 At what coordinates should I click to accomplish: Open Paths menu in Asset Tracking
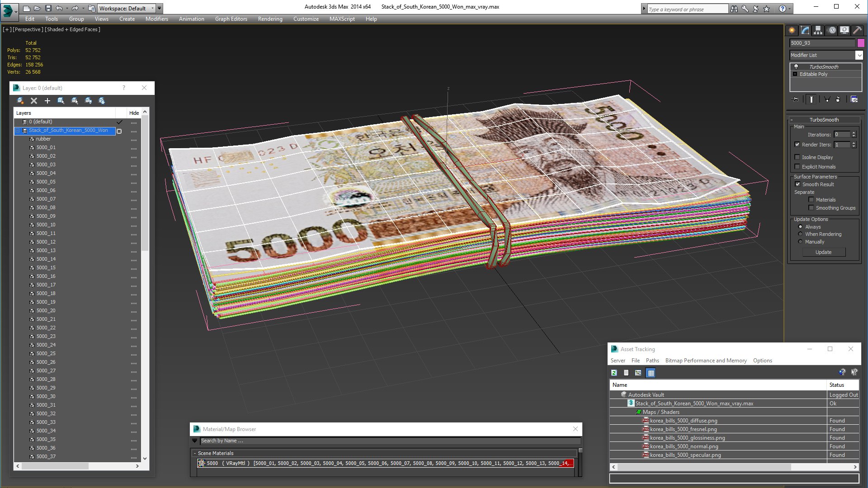652,361
